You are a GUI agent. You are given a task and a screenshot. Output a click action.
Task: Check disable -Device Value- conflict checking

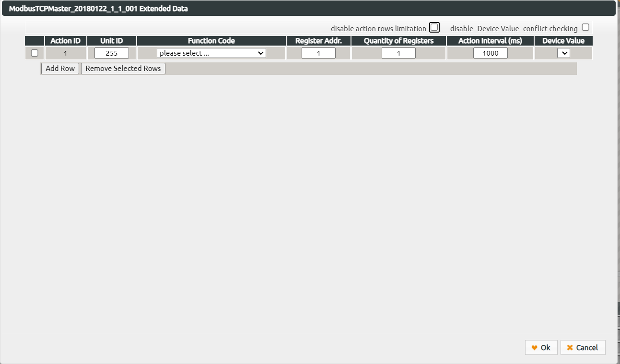point(585,27)
